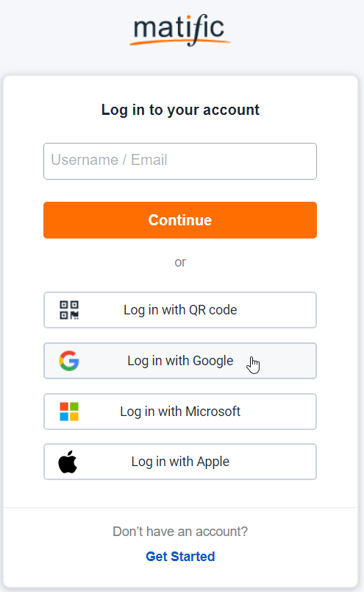
Task: Click the divider line above the account prompt
Action: pyautogui.click(x=180, y=508)
